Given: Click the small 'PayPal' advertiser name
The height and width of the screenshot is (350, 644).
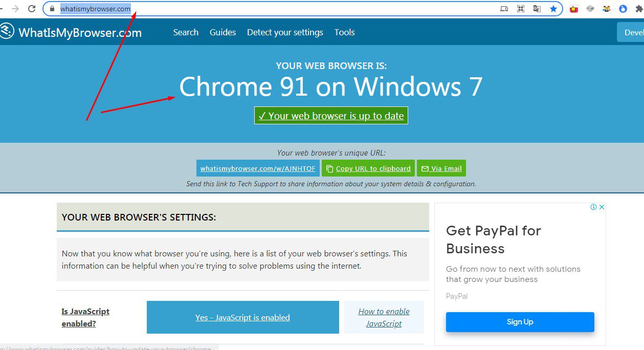Looking at the screenshot, I should point(457,296).
